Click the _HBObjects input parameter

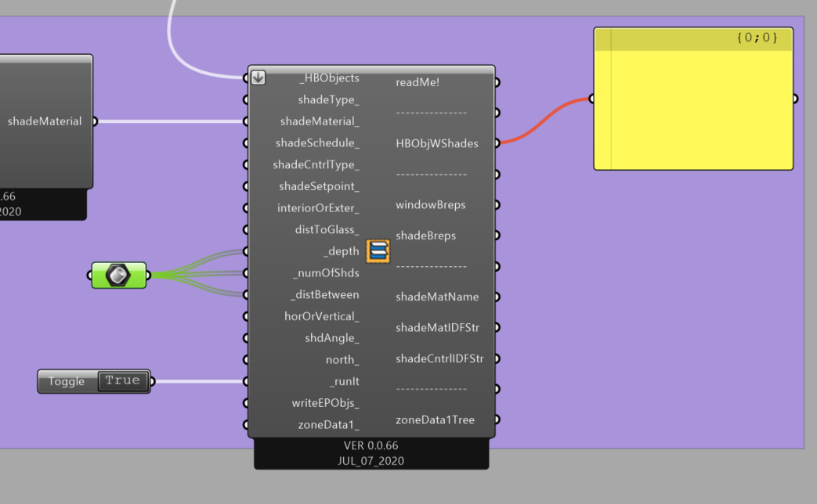click(x=329, y=78)
